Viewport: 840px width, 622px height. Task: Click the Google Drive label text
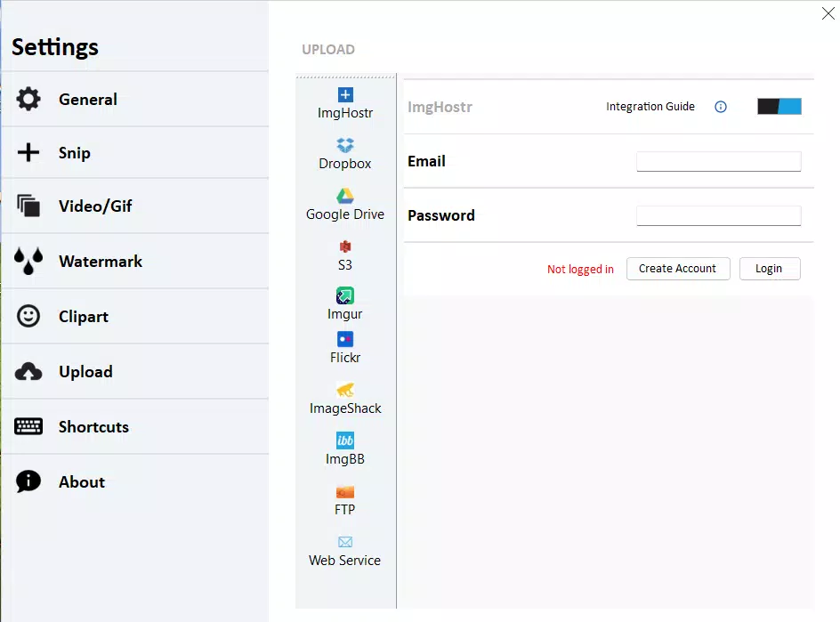(345, 214)
